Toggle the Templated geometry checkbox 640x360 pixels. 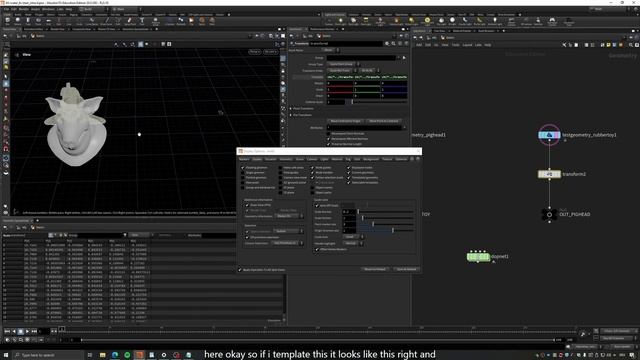tap(349, 178)
